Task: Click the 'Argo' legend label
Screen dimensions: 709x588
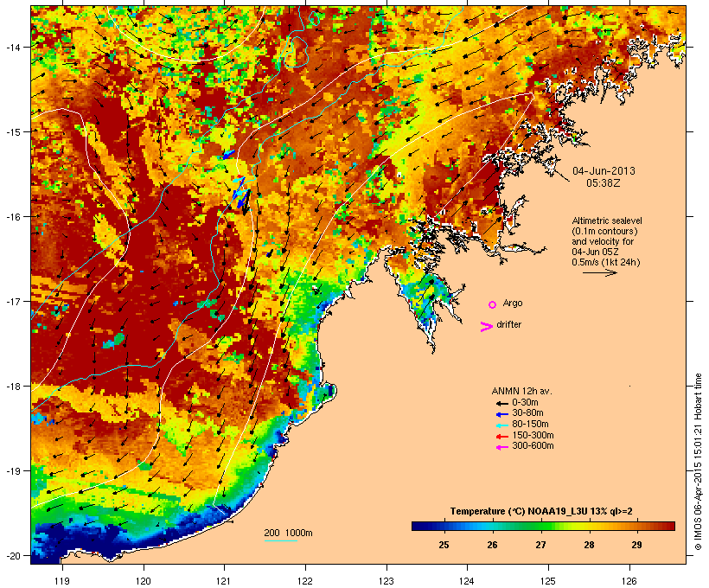Action: tap(513, 303)
